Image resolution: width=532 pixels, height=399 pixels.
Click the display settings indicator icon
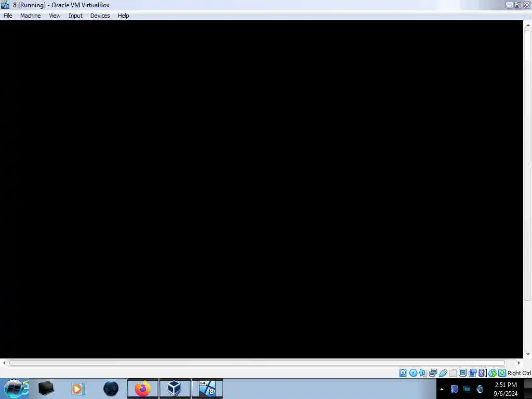(x=462, y=373)
